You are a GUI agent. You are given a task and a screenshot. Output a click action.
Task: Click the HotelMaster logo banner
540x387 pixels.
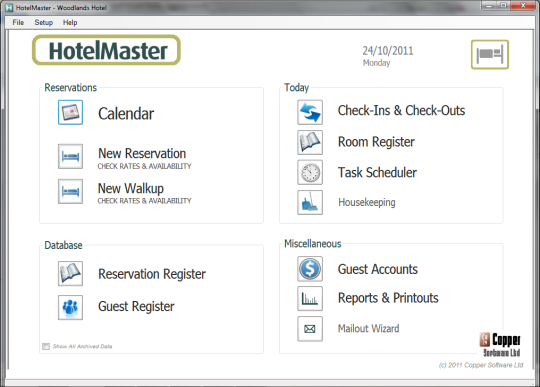point(106,50)
